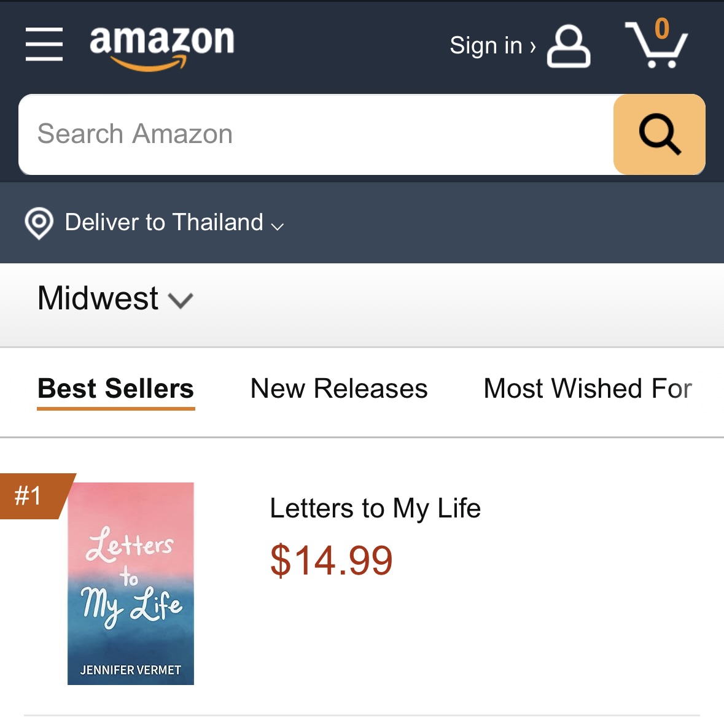Viewport: 724px width, 728px height.
Task: Click the Letters to My Life title link
Action: [375, 508]
